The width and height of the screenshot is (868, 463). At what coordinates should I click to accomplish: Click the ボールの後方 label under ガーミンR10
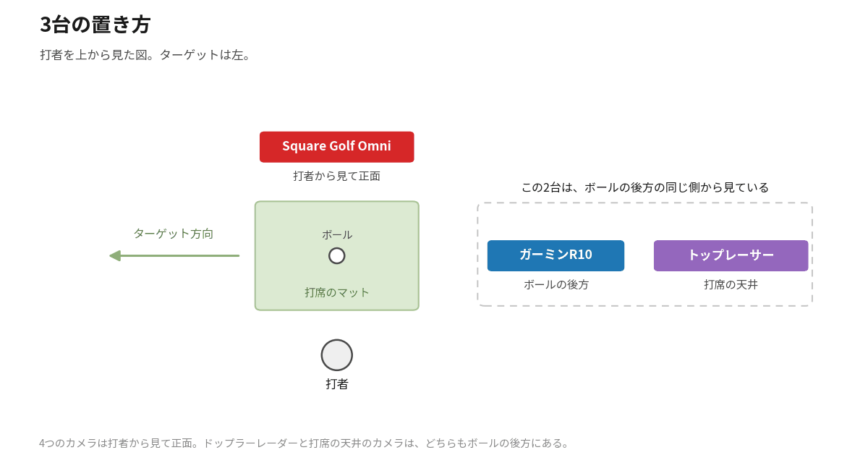pyautogui.click(x=556, y=284)
